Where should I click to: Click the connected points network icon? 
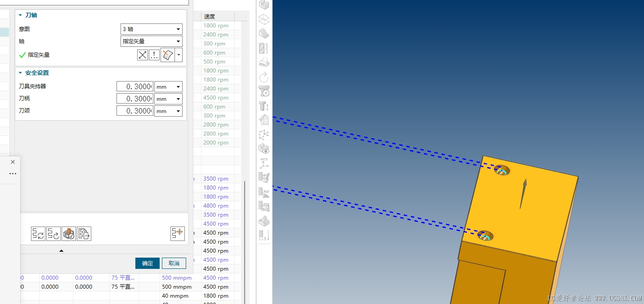pyautogui.click(x=264, y=134)
